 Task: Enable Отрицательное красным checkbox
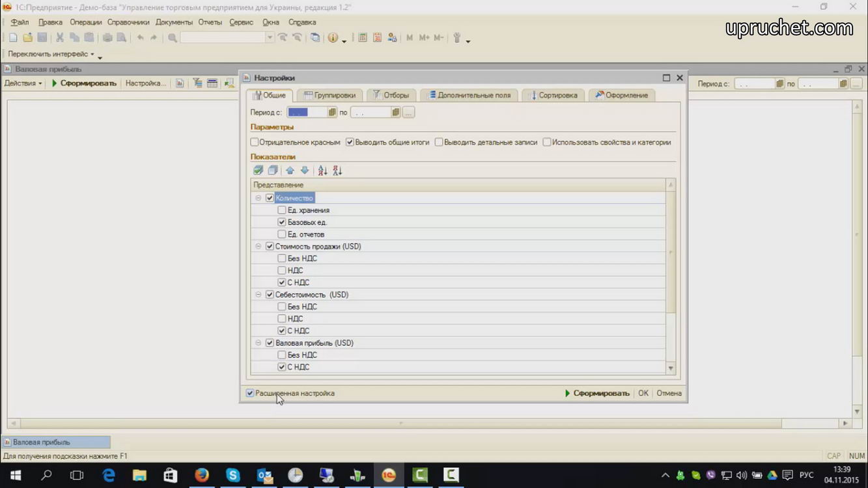tap(255, 142)
